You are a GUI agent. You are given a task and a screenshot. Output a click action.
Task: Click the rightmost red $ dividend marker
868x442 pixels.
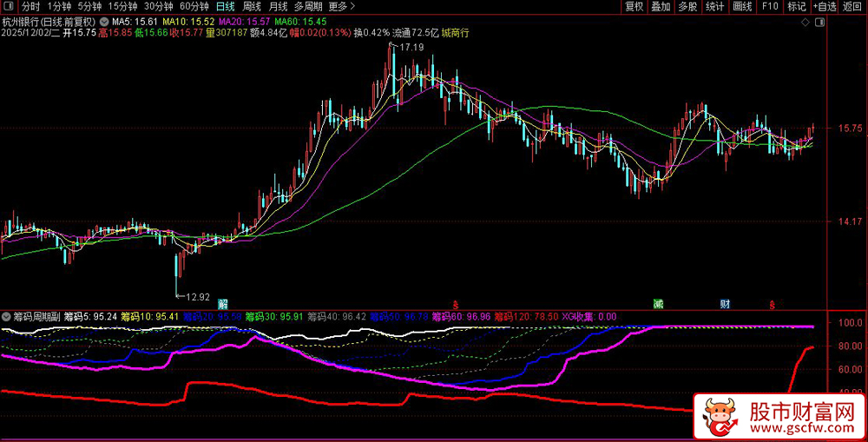[x=772, y=305]
